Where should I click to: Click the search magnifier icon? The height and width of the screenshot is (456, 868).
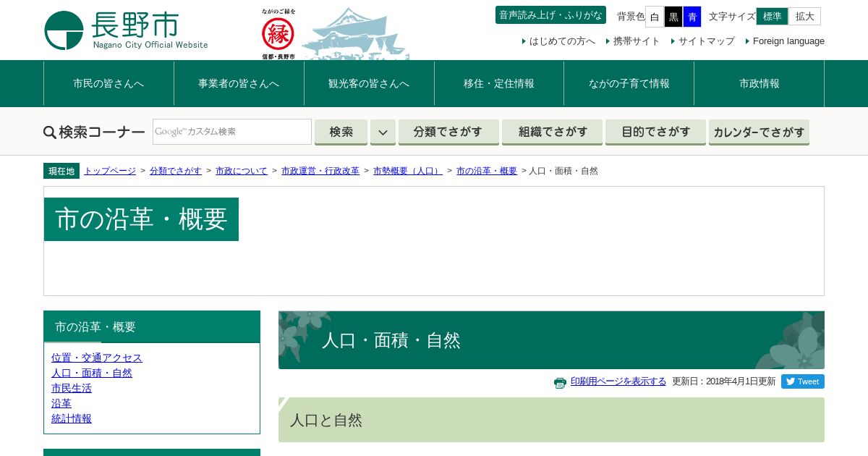pyautogui.click(x=50, y=132)
